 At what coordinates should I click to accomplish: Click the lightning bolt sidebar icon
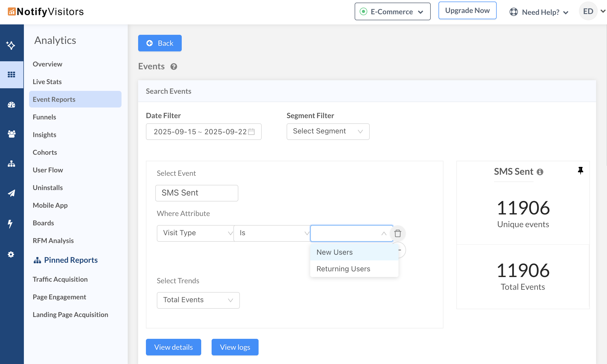click(x=10, y=224)
